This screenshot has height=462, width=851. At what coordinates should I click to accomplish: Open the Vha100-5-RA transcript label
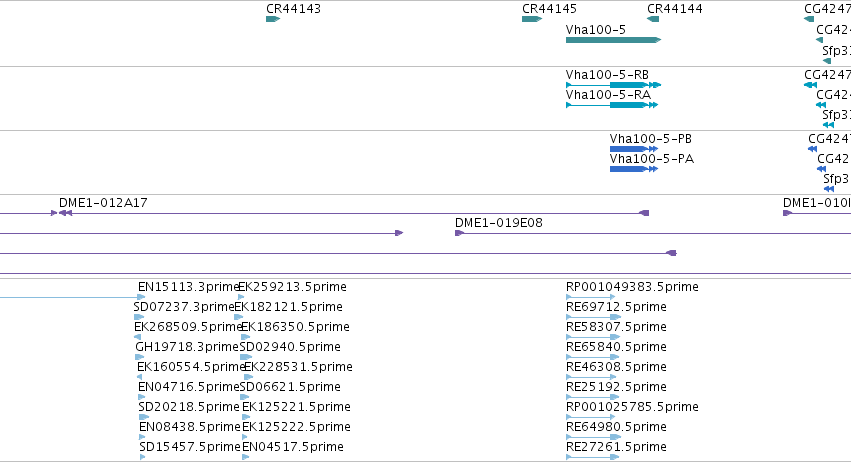[608, 95]
